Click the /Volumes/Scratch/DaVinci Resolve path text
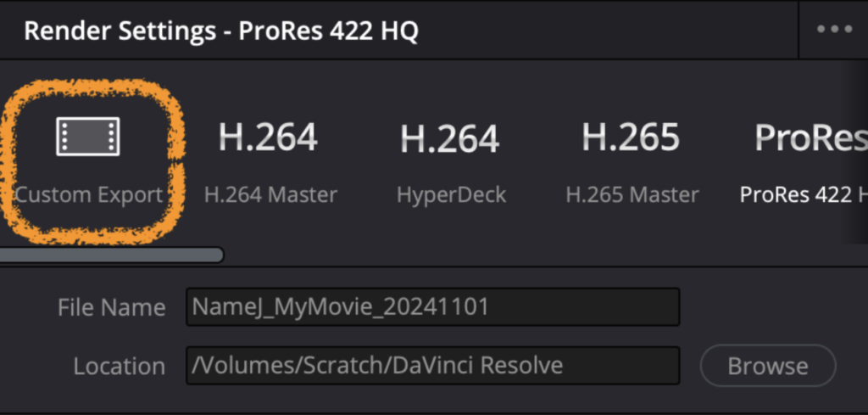This screenshot has width=868, height=415. point(378,366)
